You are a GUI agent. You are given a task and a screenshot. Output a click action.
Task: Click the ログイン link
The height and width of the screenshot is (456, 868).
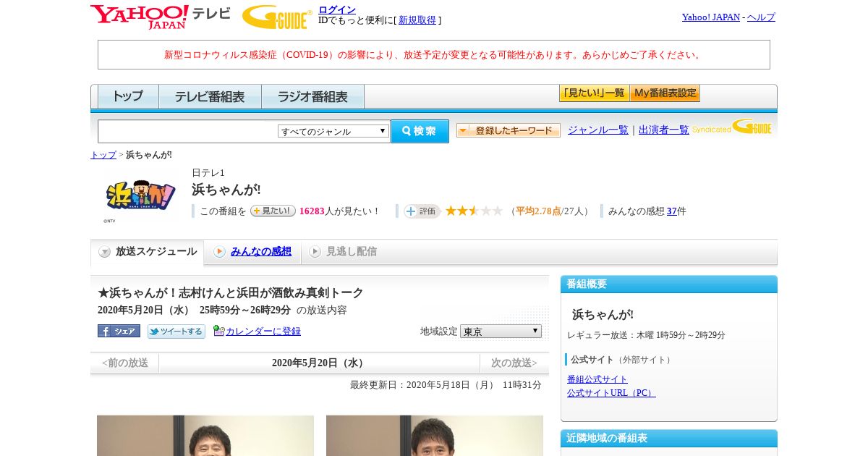[x=337, y=9]
